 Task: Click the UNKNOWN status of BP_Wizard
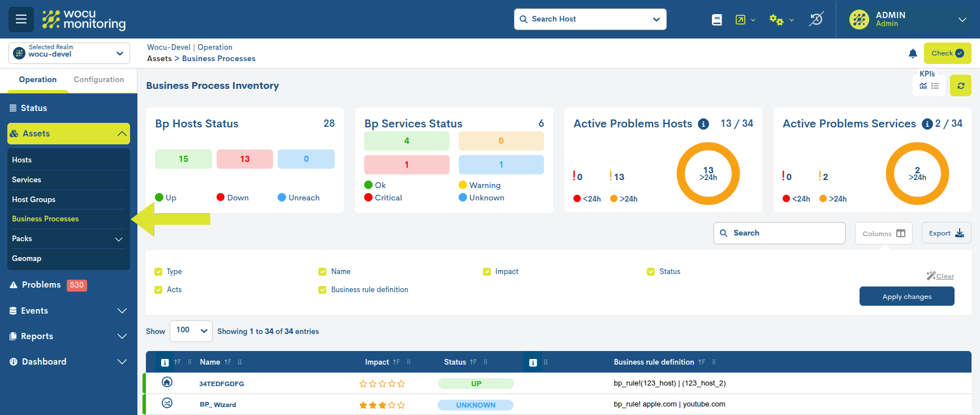(x=476, y=405)
